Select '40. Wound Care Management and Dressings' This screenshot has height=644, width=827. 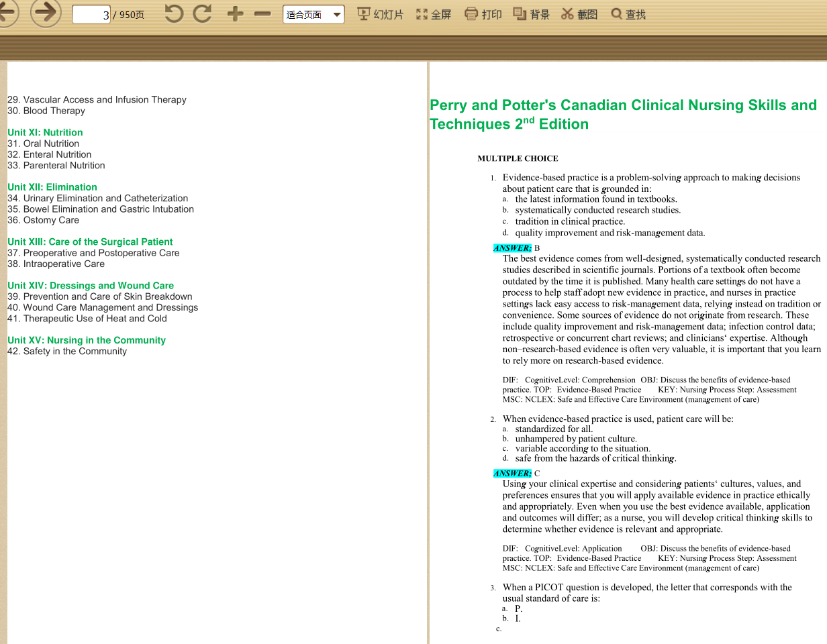coord(103,307)
